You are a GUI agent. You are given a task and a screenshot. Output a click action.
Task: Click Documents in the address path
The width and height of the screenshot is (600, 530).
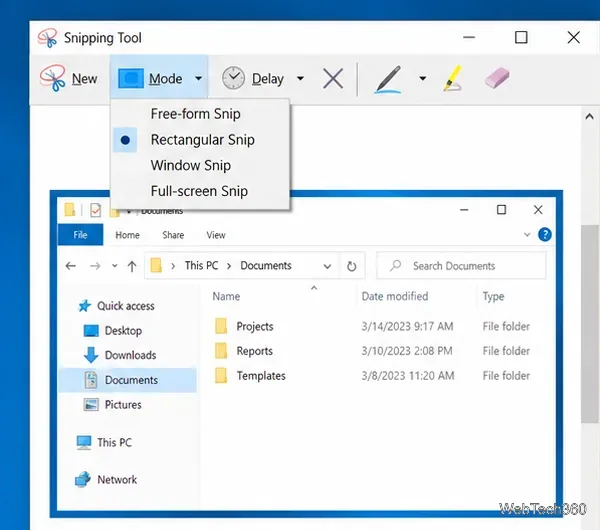(266, 265)
